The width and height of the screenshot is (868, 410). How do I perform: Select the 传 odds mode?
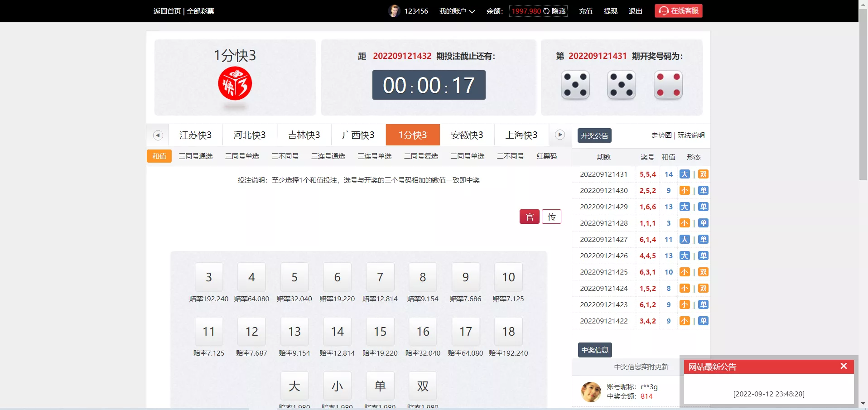pos(551,217)
